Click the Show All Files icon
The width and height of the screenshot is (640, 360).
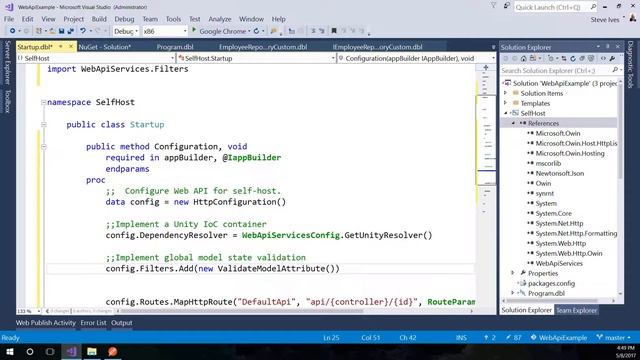(591, 59)
